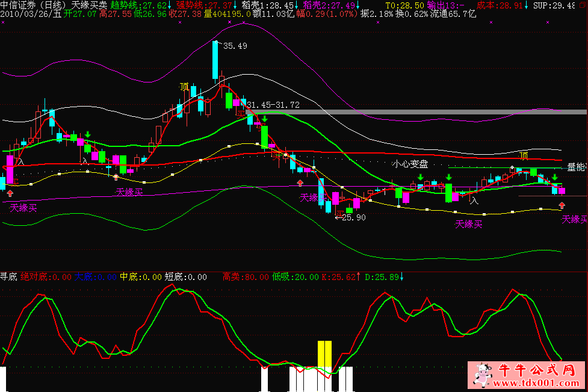
Task: Click the grey 31.45-31.72 resistance band
Action: [x=416, y=112]
